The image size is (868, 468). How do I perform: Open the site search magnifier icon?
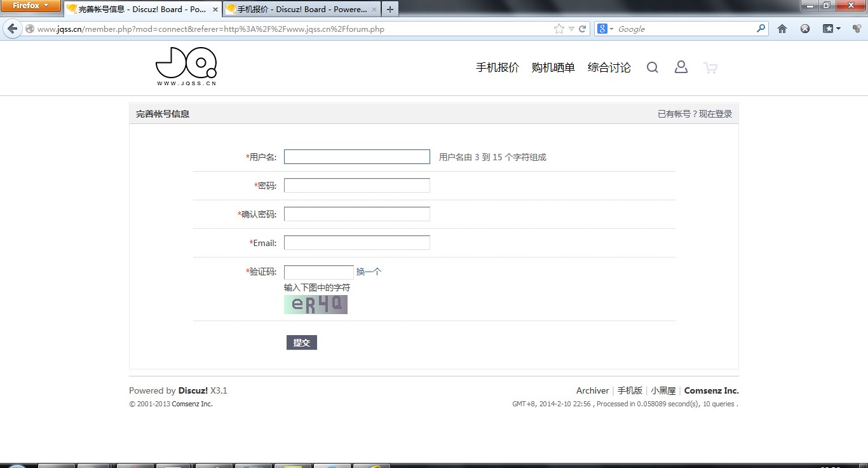point(653,67)
